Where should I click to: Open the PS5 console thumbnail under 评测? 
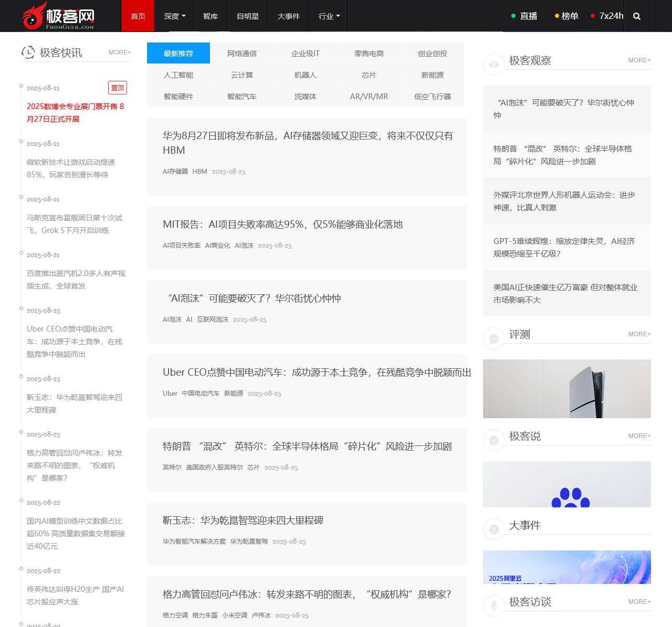tap(567, 389)
